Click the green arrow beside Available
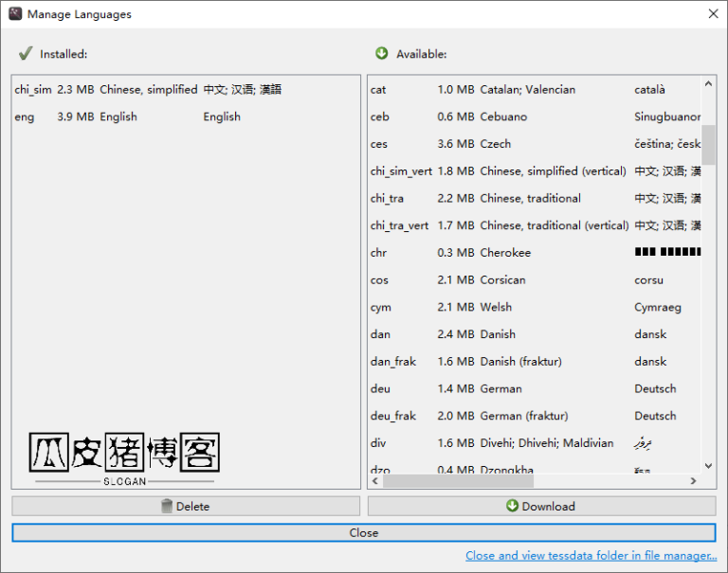Viewport: 728px width, 573px height. pos(382,54)
